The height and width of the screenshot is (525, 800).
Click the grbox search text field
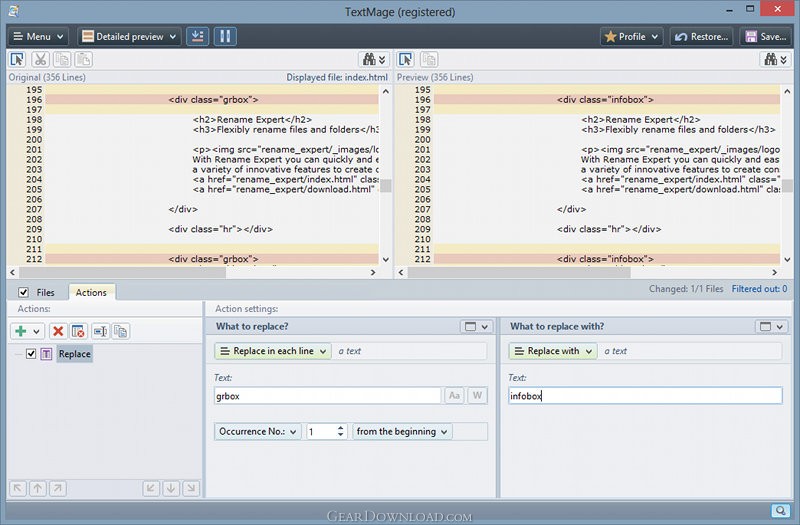(326, 396)
